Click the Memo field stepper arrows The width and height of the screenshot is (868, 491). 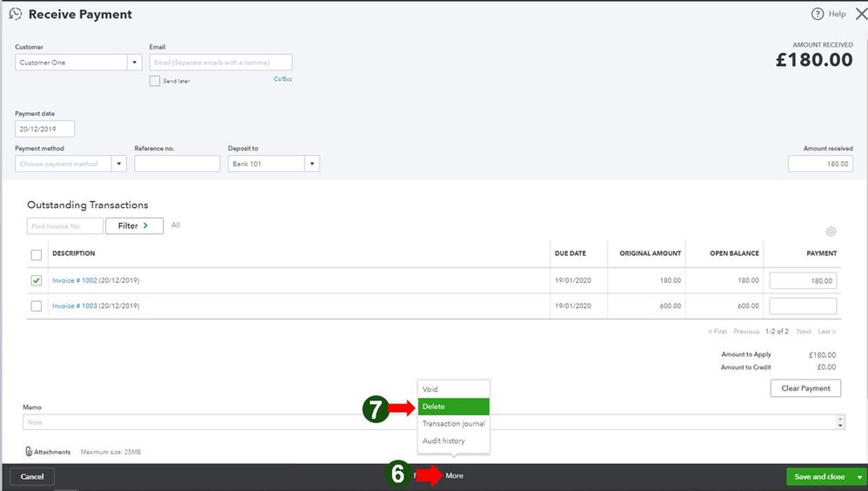(x=840, y=422)
